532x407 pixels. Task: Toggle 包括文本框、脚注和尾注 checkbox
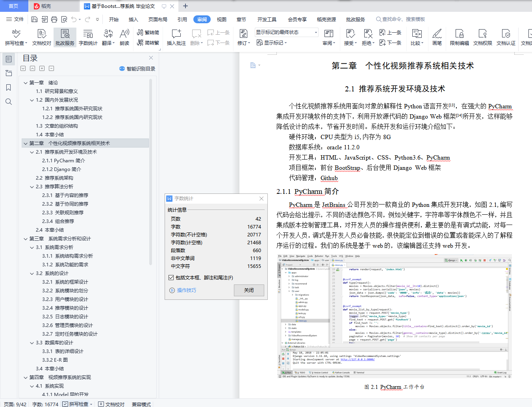[171, 277]
